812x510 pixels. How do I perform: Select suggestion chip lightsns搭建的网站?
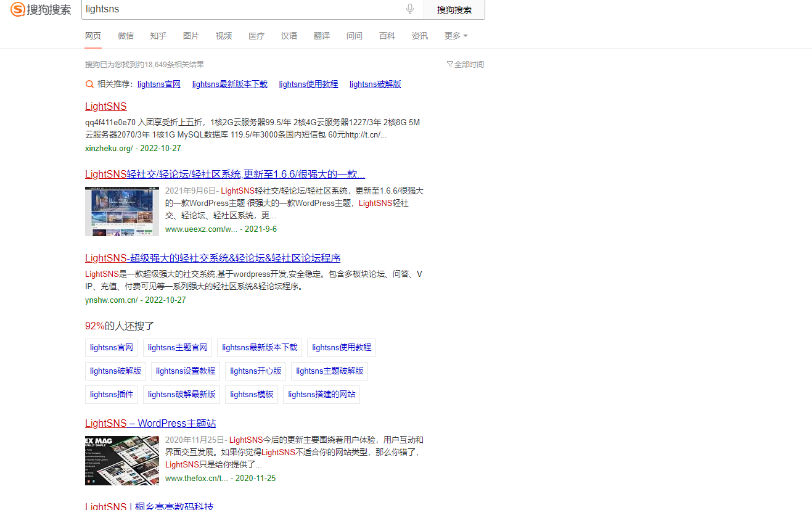tap(321, 395)
